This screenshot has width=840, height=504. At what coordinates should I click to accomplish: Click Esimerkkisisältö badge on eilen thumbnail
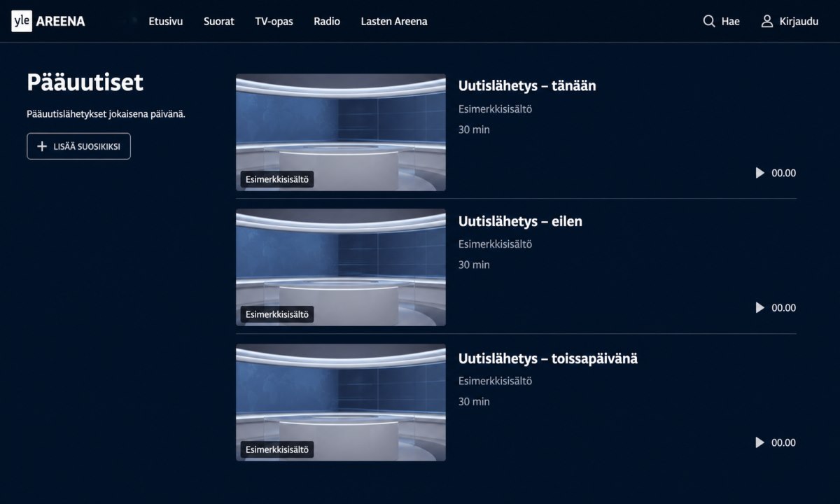[277, 314]
